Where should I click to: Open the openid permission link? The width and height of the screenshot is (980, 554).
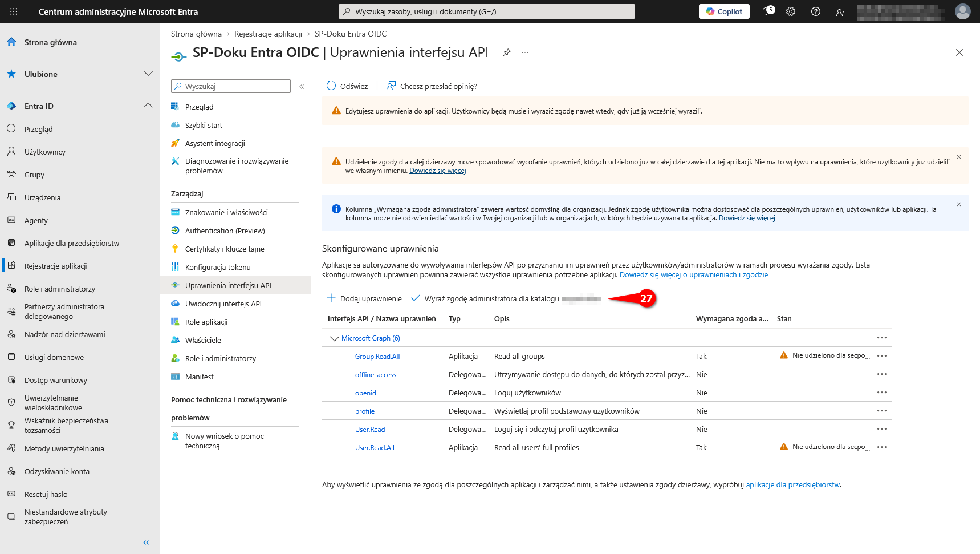point(365,393)
